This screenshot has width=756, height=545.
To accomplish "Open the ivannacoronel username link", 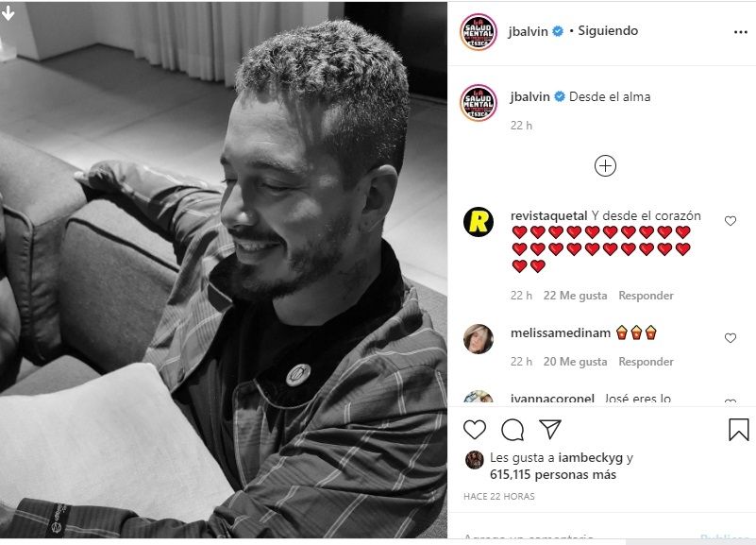I will pos(552,399).
